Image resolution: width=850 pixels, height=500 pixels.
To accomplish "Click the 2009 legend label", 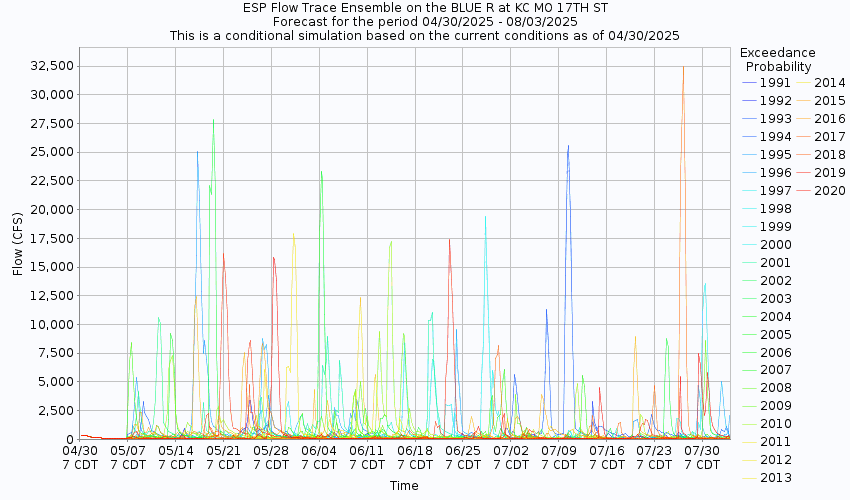I will coord(776,406).
